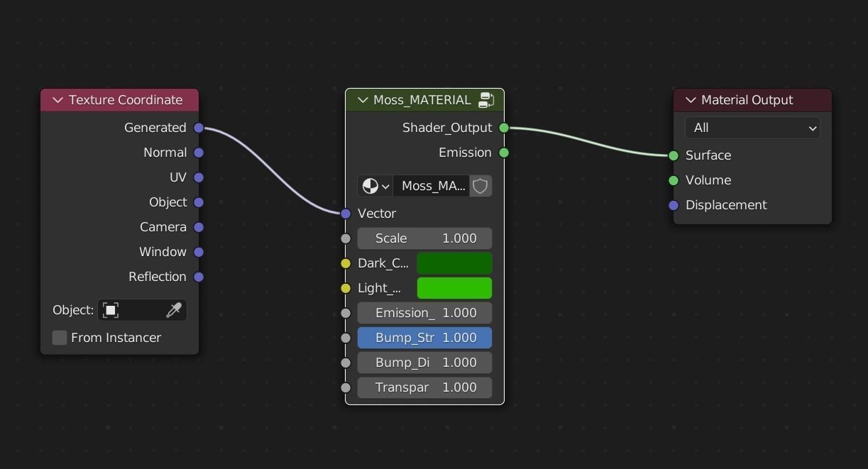
Task: Select the Moss_MATERIAL node title
Action: click(422, 100)
